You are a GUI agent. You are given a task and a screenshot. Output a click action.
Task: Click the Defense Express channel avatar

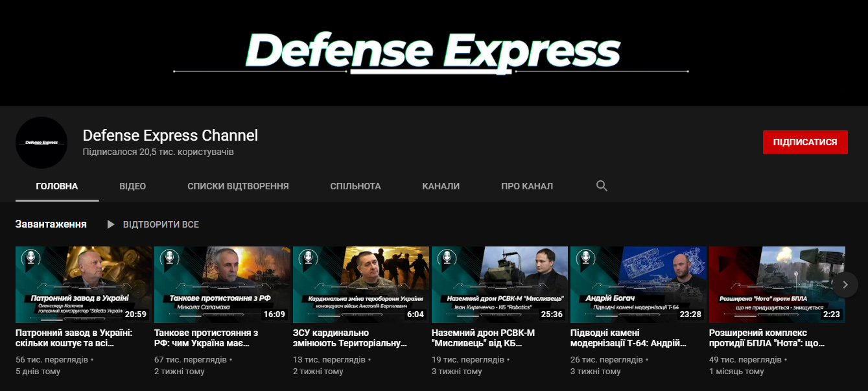point(41,143)
